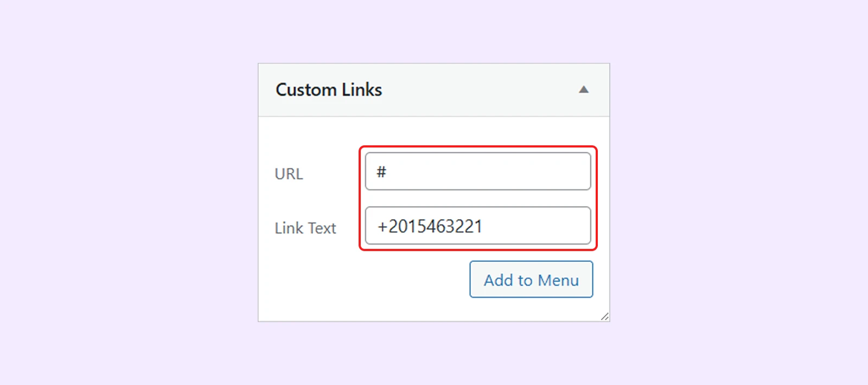Viewport: 868px width, 385px height.
Task: Place cursor after the # in URL field
Action: pos(387,172)
